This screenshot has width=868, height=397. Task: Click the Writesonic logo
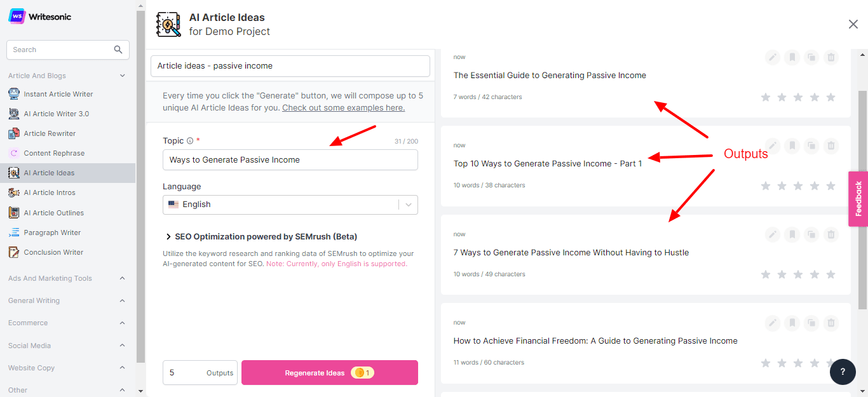tap(39, 17)
